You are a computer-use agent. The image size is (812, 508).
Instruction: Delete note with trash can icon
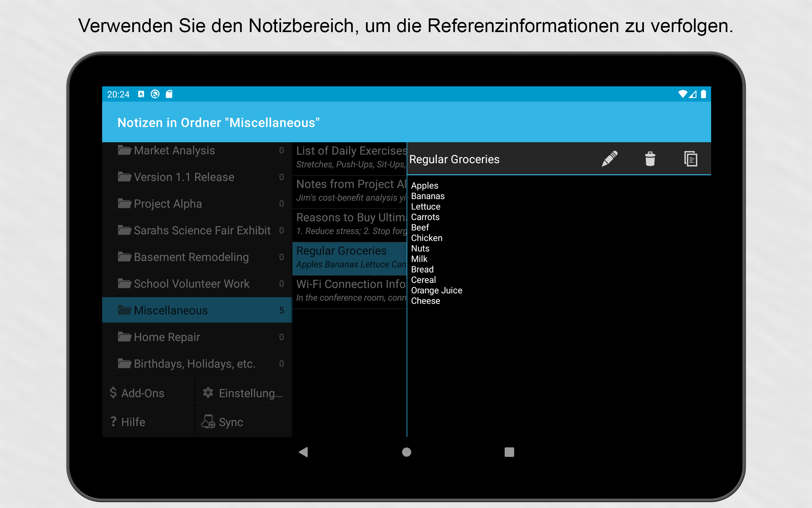(x=650, y=159)
